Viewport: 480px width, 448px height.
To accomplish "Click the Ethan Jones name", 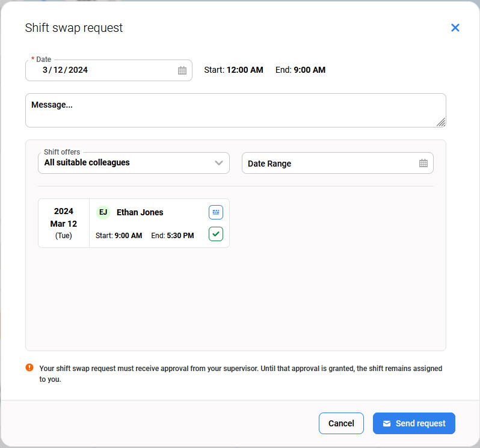I will pyautogui.click(x=140, y=212).
